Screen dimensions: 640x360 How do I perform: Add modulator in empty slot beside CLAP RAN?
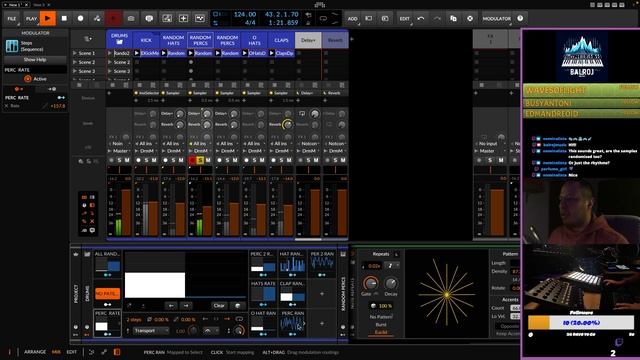(322, 293)
